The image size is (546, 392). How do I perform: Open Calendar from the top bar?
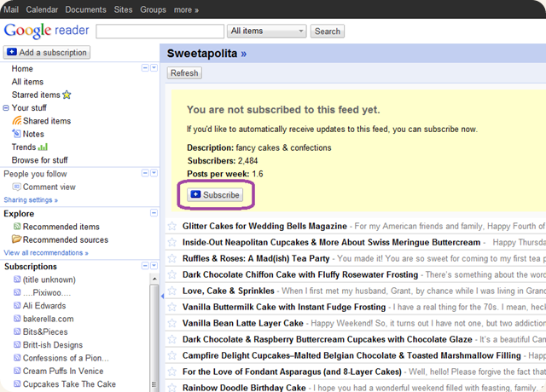click(x=42, y=9)
